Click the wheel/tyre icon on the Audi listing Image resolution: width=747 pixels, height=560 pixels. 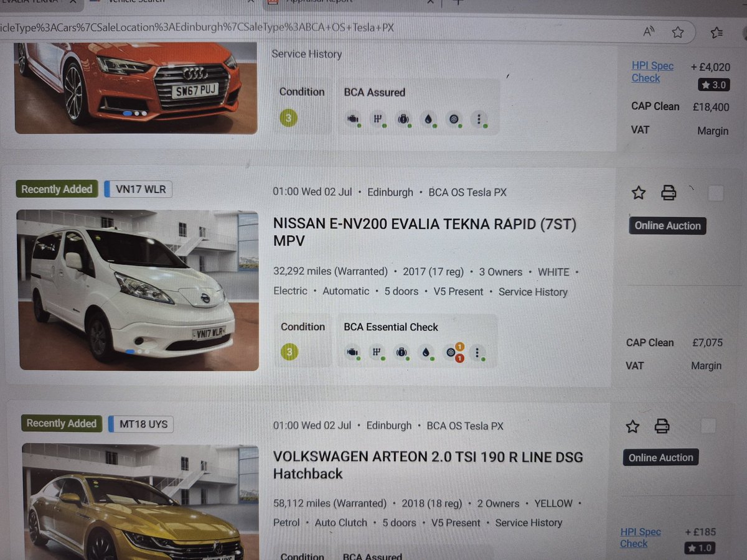(x=453, y=118)
